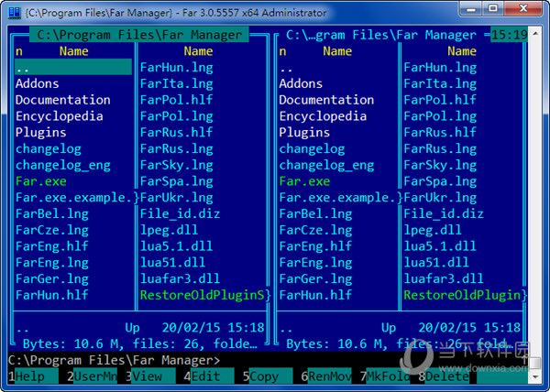
Task: Click the 5 Copy key bar button
Action: click(x=268, y=376)
